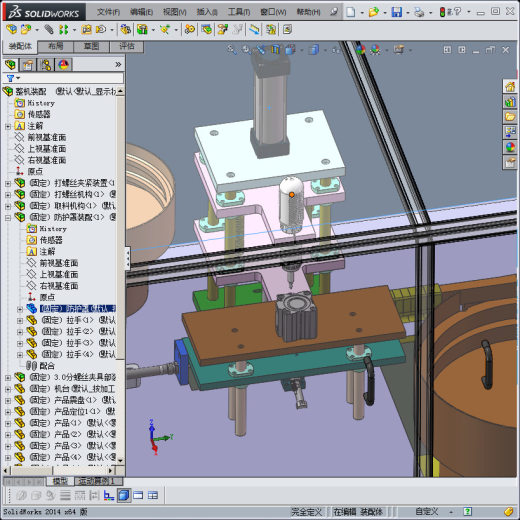520x520 pixels.
Task: Toggle the four-pane window layout button at bottom
Action: [153, 495]
